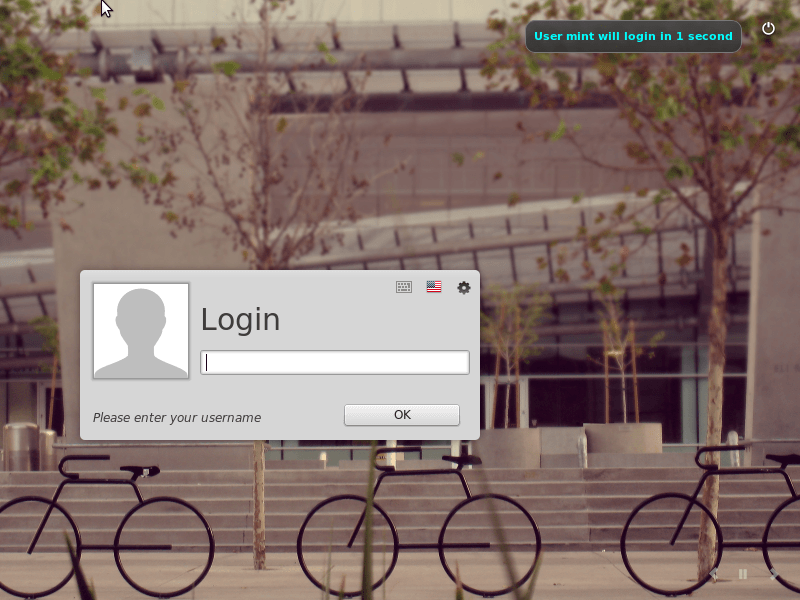This screenshot has height=600, width=800.
Task: Click the user avatar picture
Action: tap(141, 331)
